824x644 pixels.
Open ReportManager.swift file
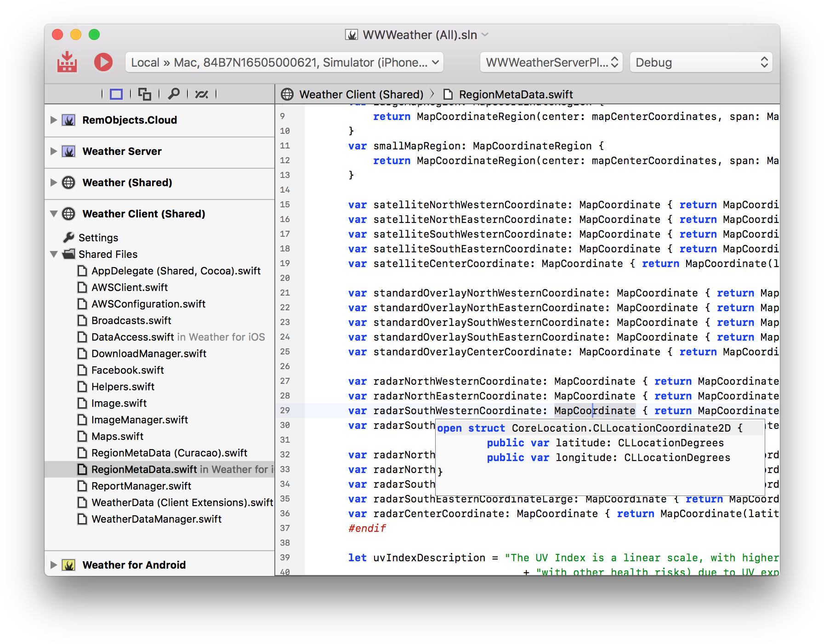tap(141, 486)
